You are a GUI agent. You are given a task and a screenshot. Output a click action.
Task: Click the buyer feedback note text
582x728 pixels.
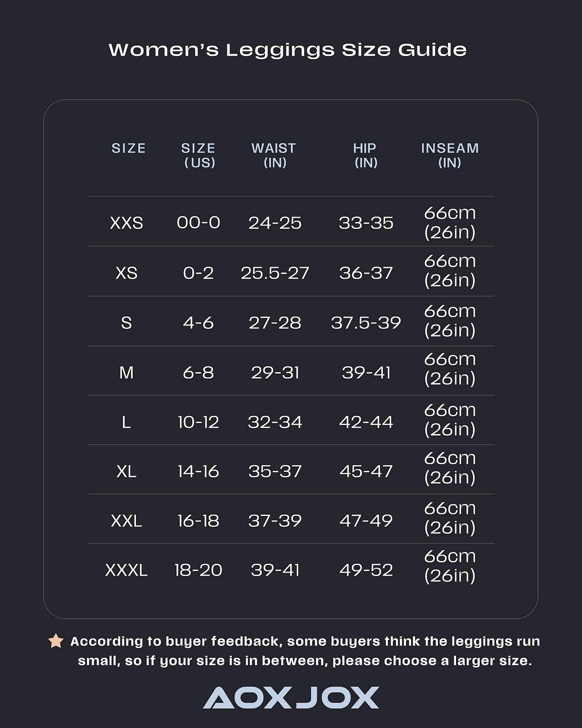(x=305, y=651)
